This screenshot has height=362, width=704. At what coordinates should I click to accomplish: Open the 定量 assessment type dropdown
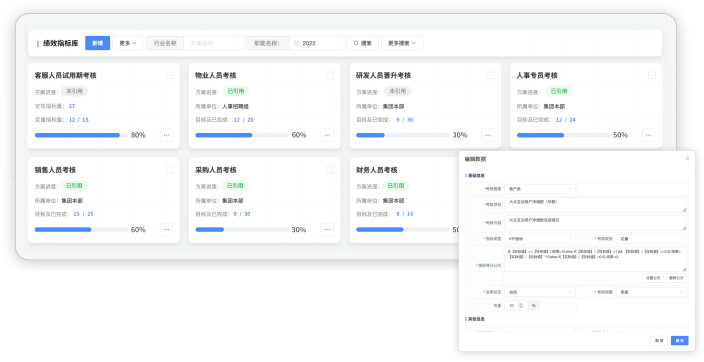pos(651,239)
